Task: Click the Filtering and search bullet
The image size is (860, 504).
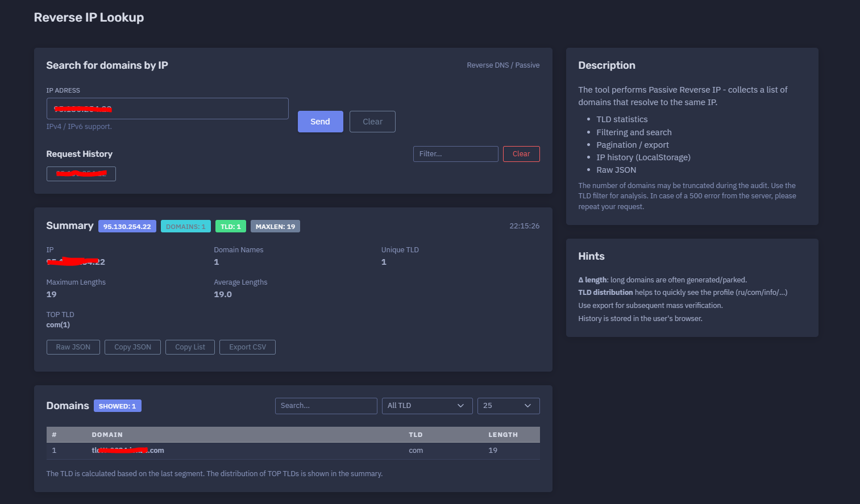Action: pos(634,132)
